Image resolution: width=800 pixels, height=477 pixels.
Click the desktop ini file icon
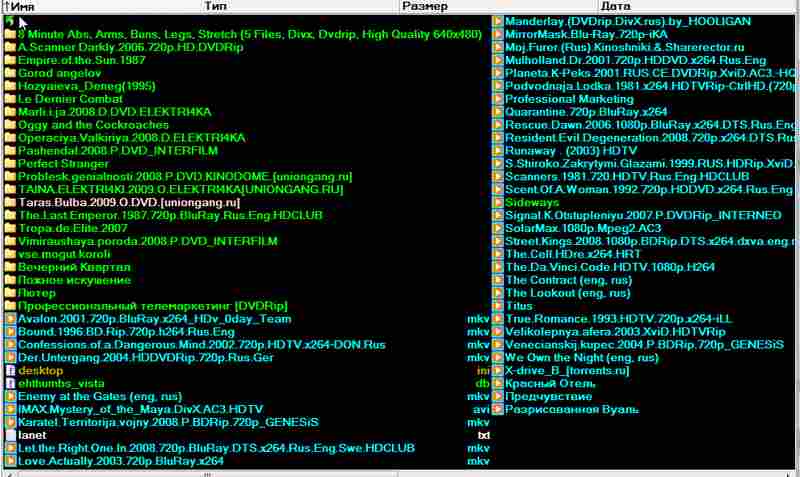(x=10, y=370)
